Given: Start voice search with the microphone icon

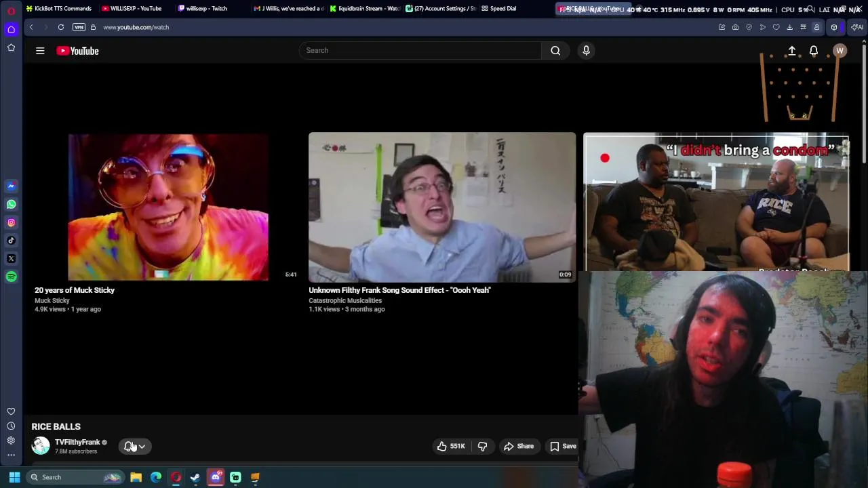Looking at the screenshot, I should (x=586, y=50).
